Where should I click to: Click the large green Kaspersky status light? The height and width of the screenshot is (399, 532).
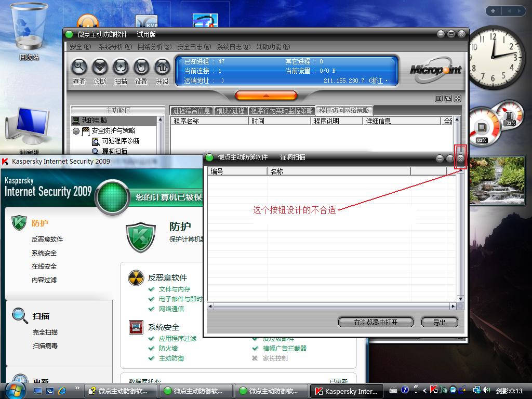112,197
